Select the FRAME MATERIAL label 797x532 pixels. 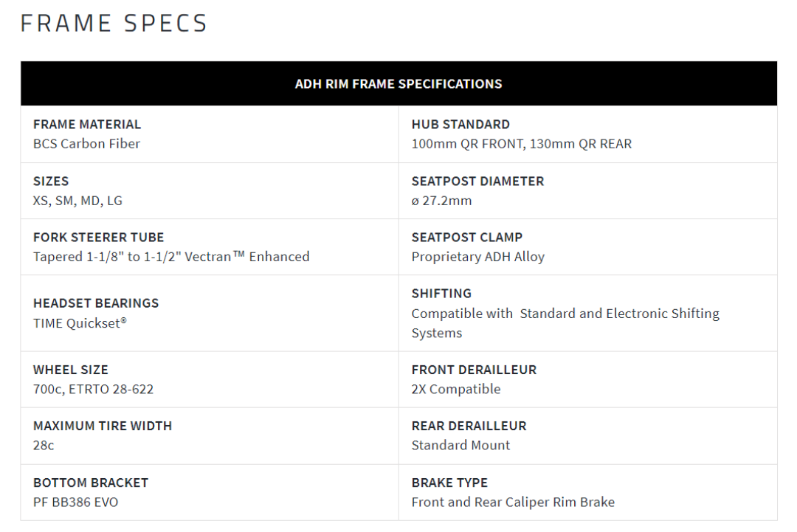[x=87, y=125]
